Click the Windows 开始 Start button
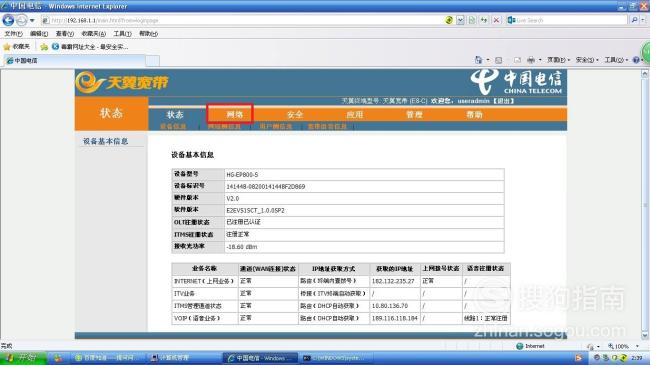The height and width of the screenshot is (365, 650). 23,358
